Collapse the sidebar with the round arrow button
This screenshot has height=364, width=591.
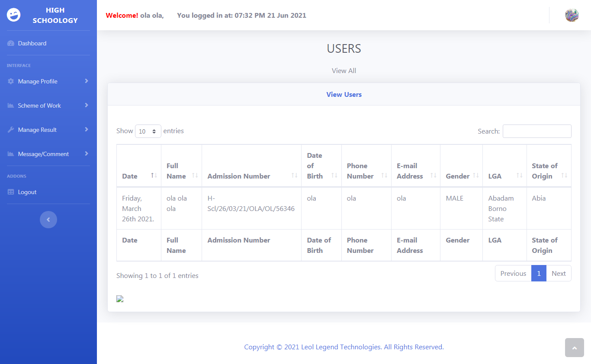point(48,220)
